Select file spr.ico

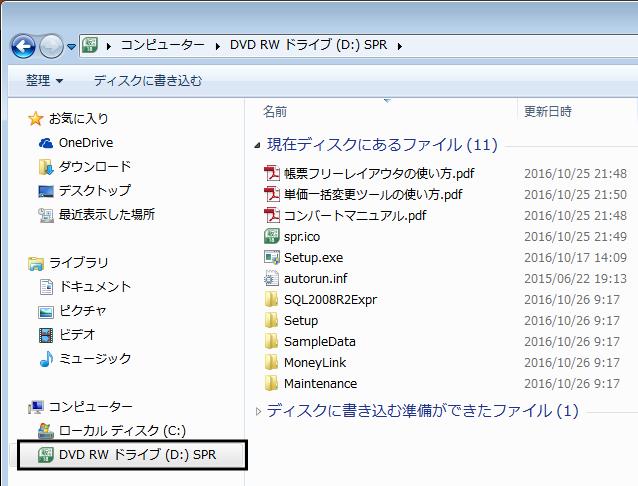(302, 237)
